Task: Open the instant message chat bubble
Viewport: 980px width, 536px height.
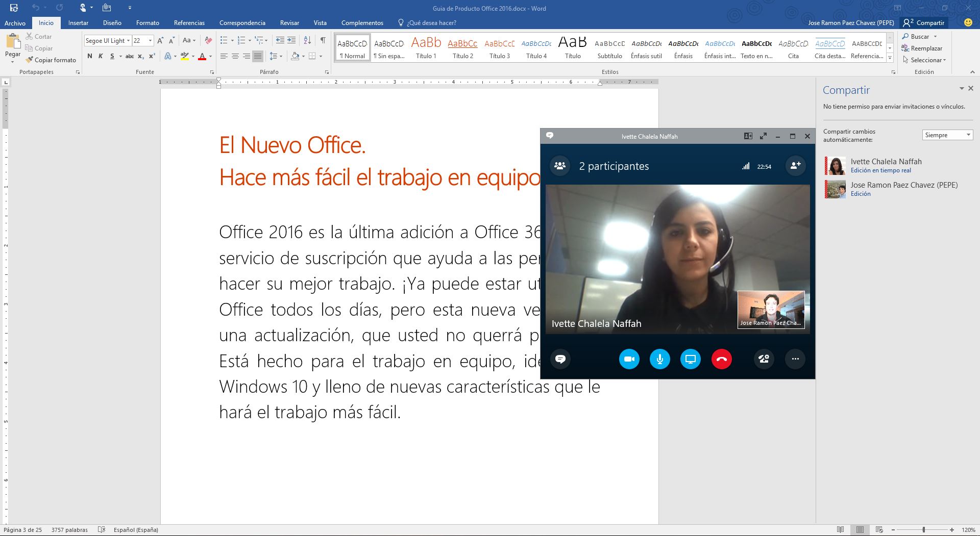Action: click(x=560, y=359)
